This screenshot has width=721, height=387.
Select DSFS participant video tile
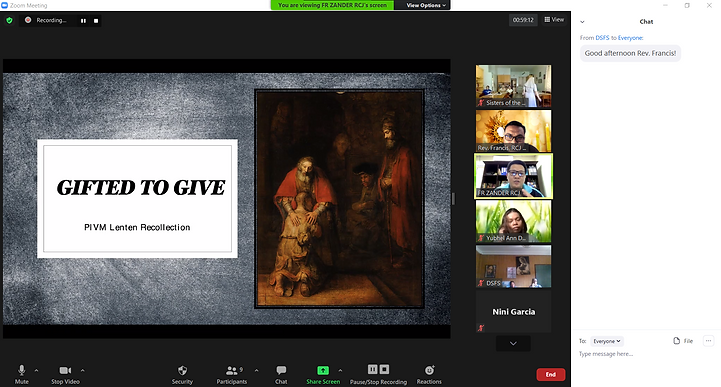(x=514, y=266)
